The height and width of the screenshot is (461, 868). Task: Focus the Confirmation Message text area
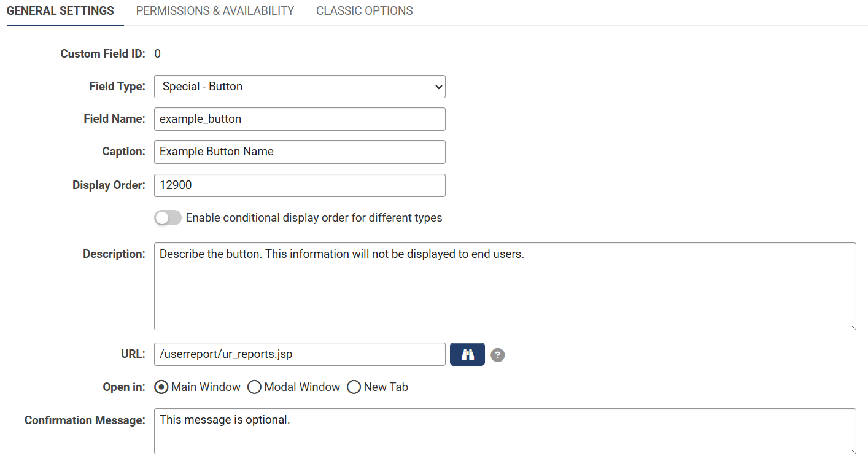coord(505,431)
